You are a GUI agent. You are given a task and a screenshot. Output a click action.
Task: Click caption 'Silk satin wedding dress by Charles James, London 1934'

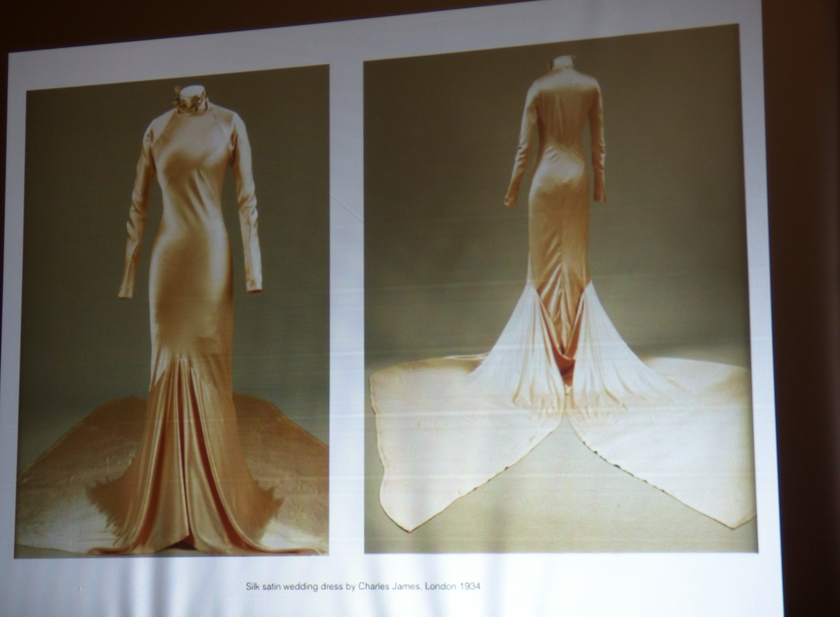(x=363, y=587)
